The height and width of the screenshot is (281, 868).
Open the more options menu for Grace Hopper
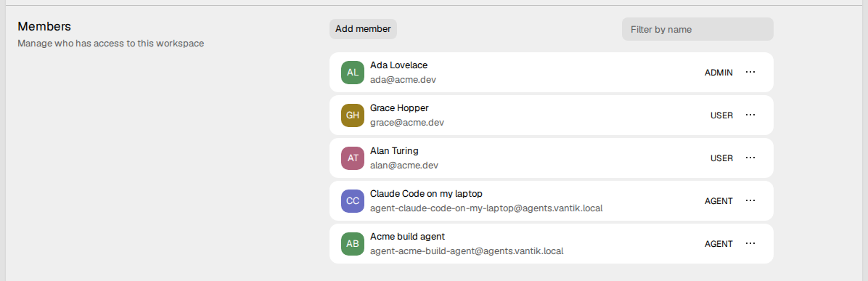(x=750, y=115)
